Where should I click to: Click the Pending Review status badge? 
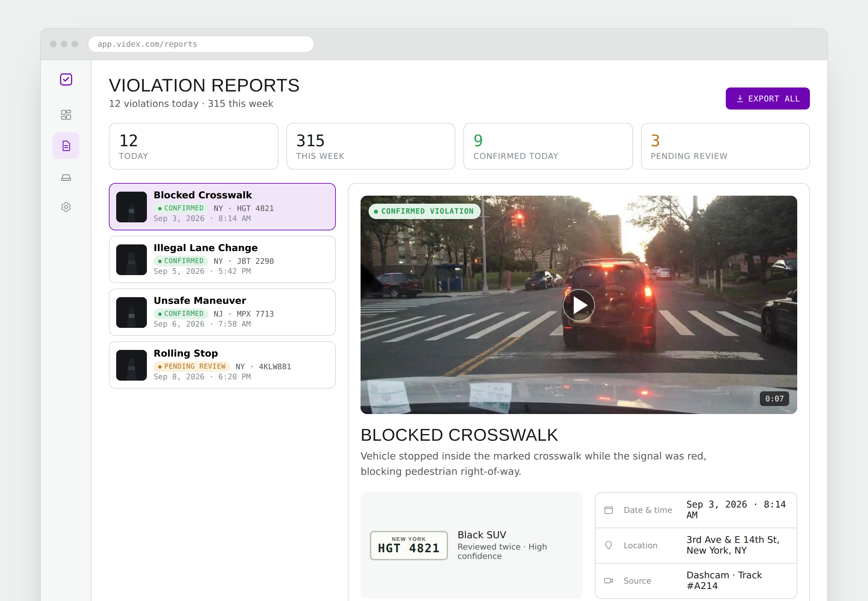pos(192,366)
